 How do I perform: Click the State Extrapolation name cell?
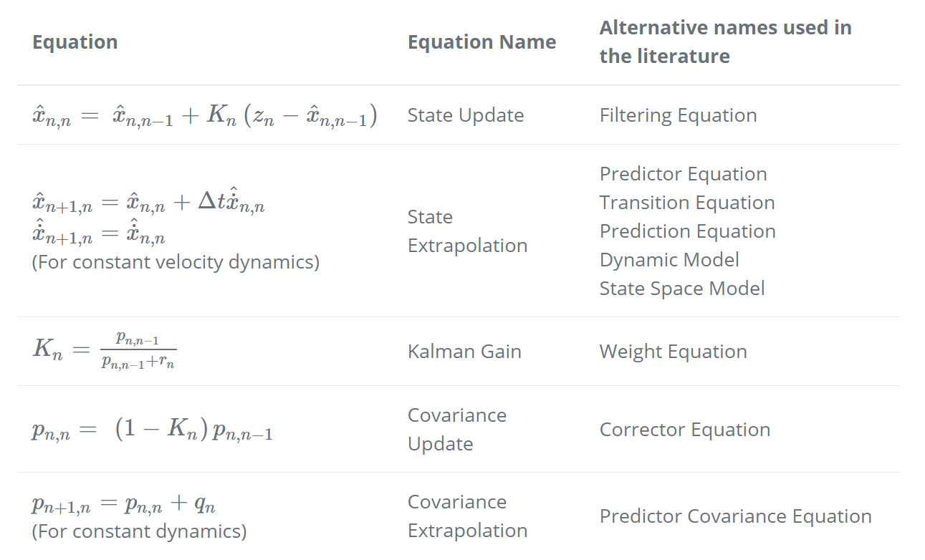[x=467, y=231]
